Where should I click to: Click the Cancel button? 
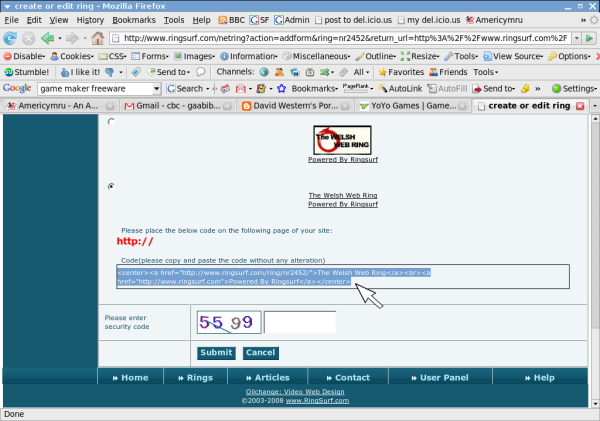click(x=261, y=352)
